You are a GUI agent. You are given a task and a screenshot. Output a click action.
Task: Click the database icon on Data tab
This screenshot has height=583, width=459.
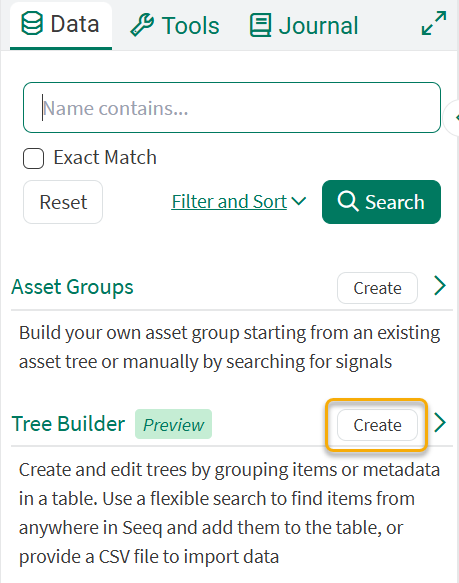click(x=32, y=23)
